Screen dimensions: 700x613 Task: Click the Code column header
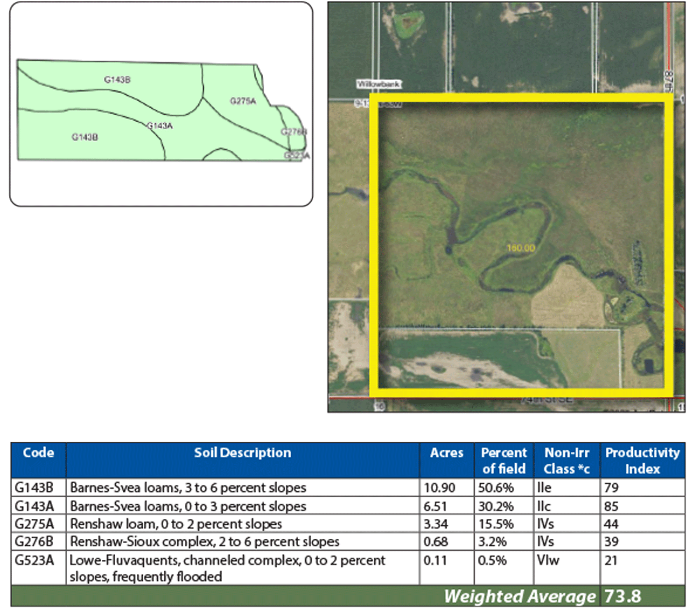38,453
